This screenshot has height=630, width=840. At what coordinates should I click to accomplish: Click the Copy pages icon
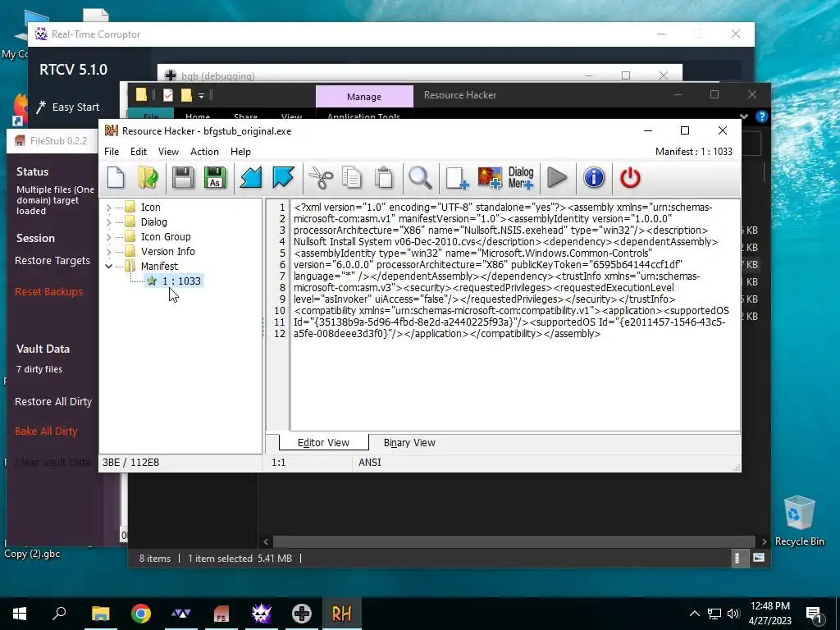[352, 178]
